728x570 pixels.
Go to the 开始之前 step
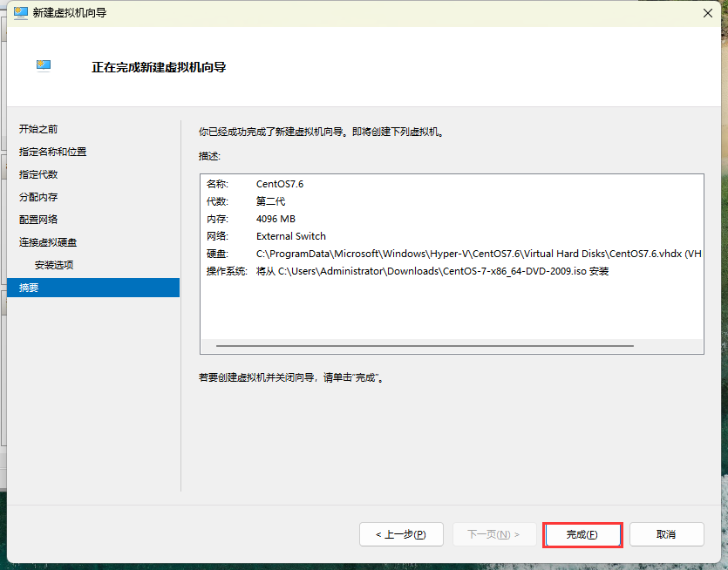38,129
